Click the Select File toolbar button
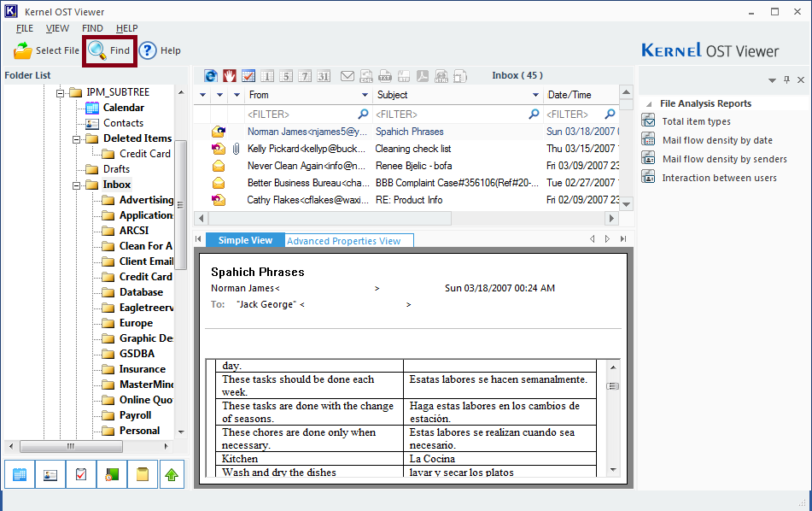 click(47, 50)
